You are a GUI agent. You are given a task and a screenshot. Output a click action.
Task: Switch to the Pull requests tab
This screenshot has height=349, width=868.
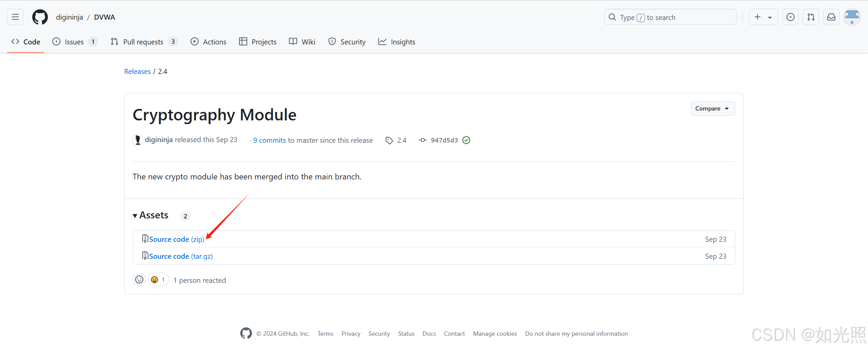coord(144,42)
